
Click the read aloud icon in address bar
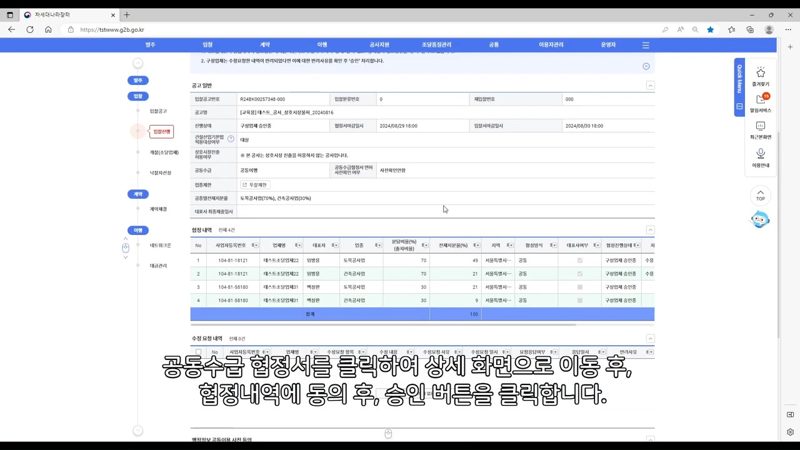coord(680,30)
